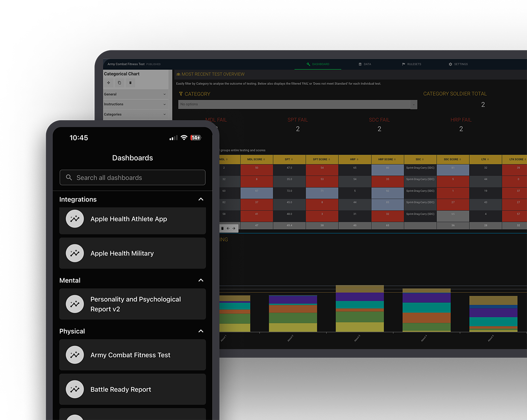Viewport: 527px width, 420px height.
Task: Click the left arrow below the score table
Action: (x=228, y=228)
